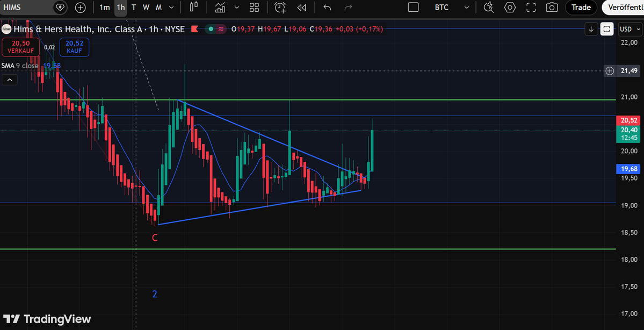This screenshot has height=330, width=644.
Task: Click the 17,00 price scale label
Action: click(x=629, y=313)
